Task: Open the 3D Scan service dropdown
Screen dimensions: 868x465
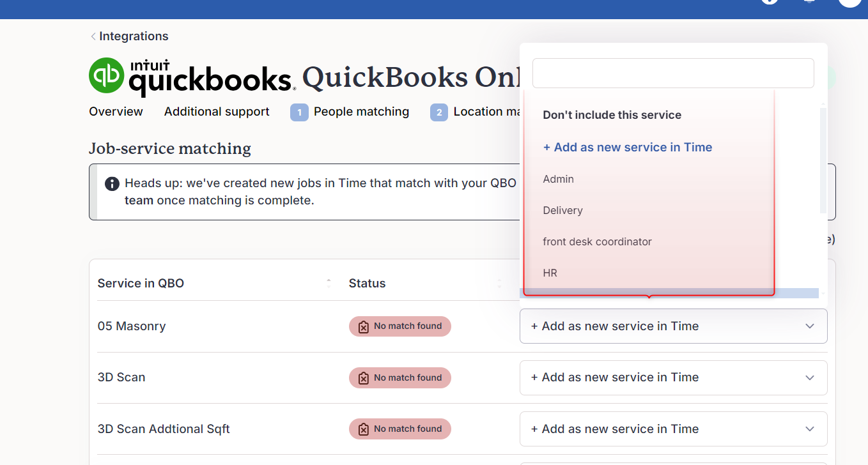Action: pyautogui.click(x=674, y=377)
